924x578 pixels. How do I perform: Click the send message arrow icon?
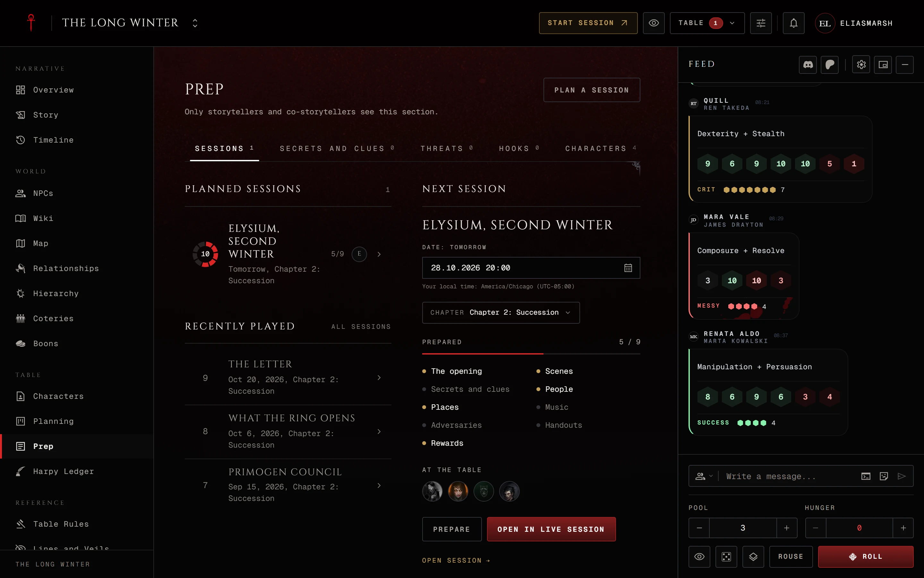tap(902, 476)
